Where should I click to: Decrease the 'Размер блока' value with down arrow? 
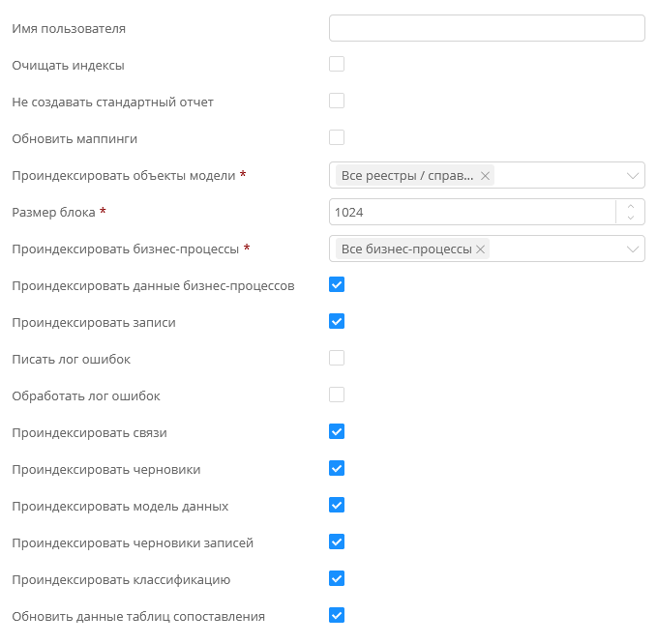coord(631,218)
